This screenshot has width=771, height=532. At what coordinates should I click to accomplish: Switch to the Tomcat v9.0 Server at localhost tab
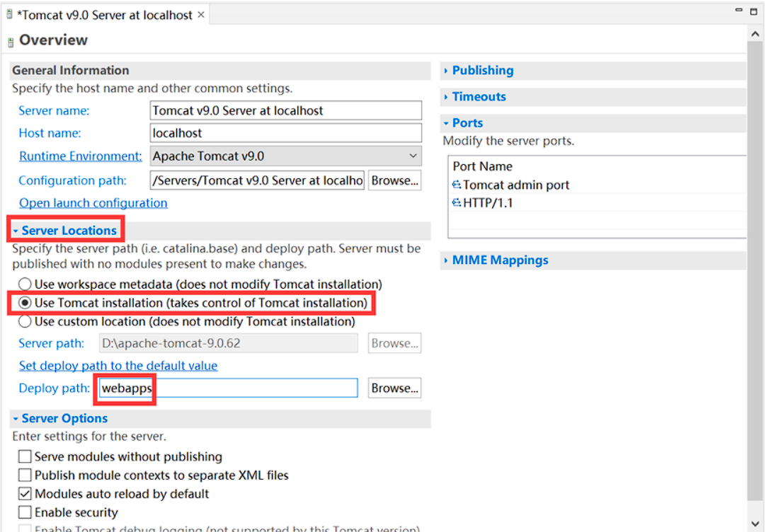point(105,15)
